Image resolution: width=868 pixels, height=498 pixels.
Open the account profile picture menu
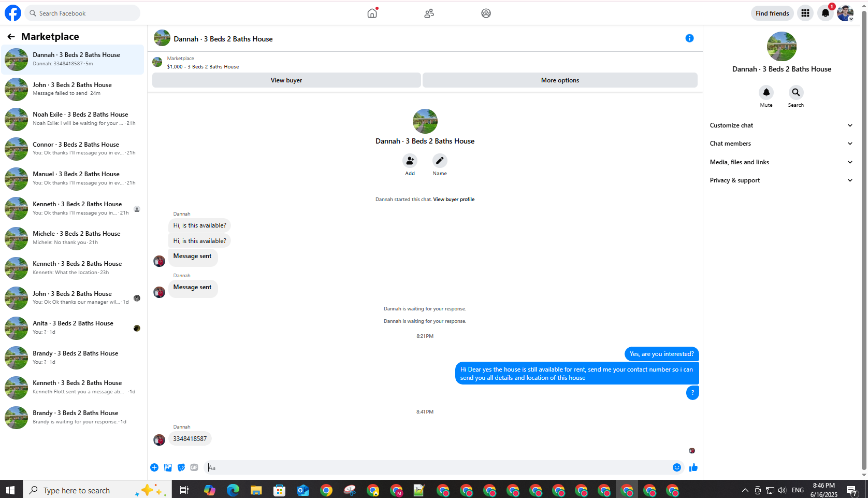[x=845, y=13]
